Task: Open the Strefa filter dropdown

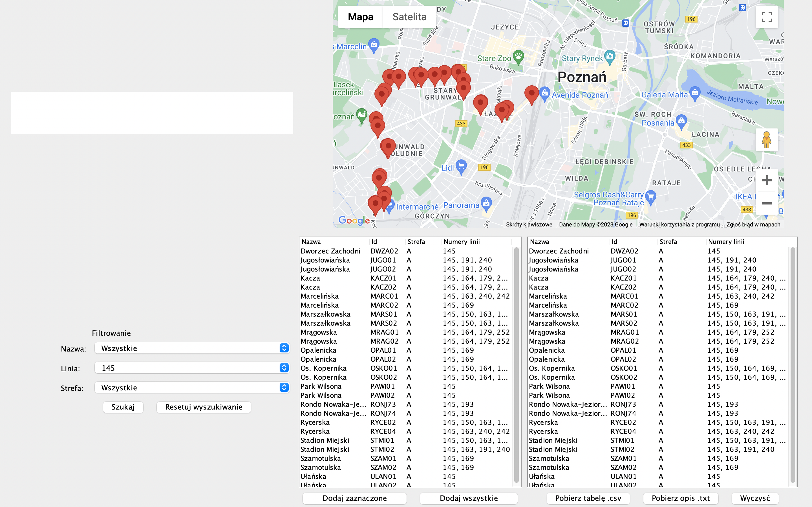Action: [192, 388]
